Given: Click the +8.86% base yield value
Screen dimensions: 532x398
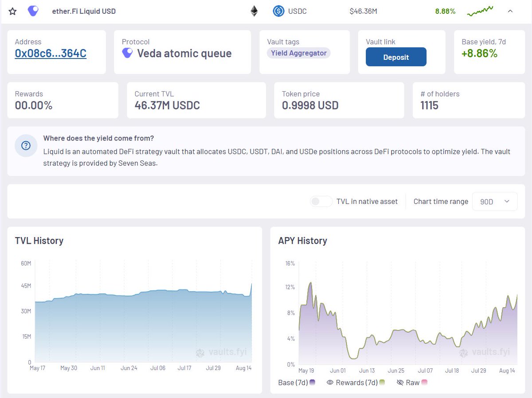Looking at the screenshot, I should (479, 54).
